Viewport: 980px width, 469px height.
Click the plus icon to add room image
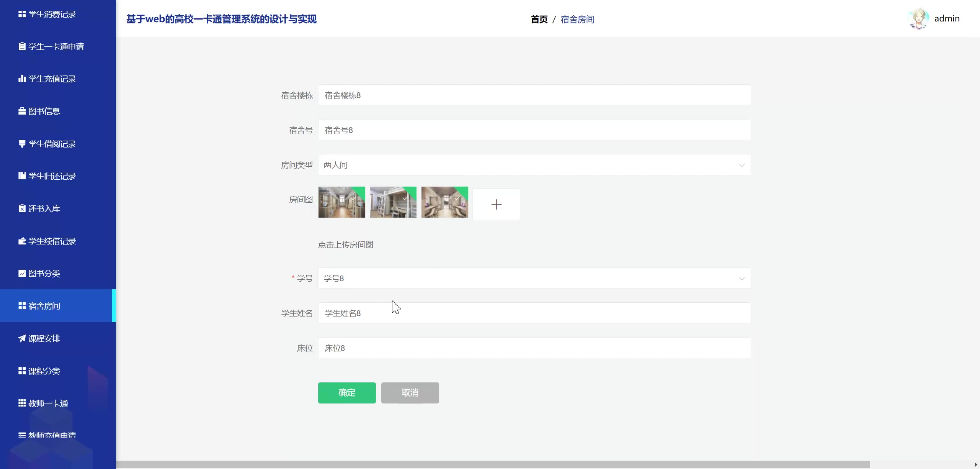pyautogui.click(x=496, y=204)
